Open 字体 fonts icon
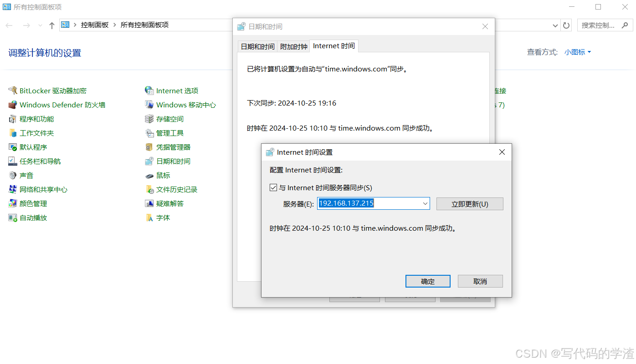The height and width of the screenshot is (364, 636). click(149, 217)
